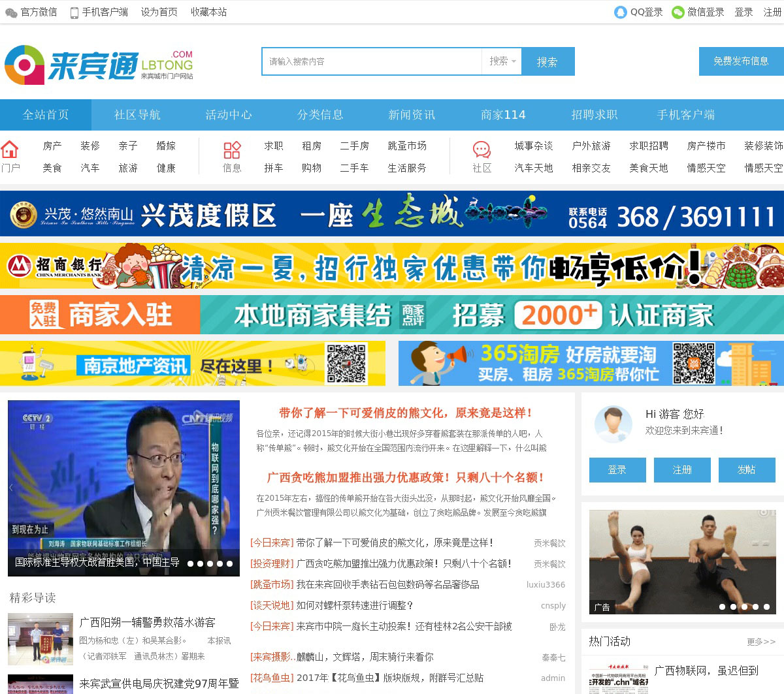Open the [投资理财] tag link

272,563
